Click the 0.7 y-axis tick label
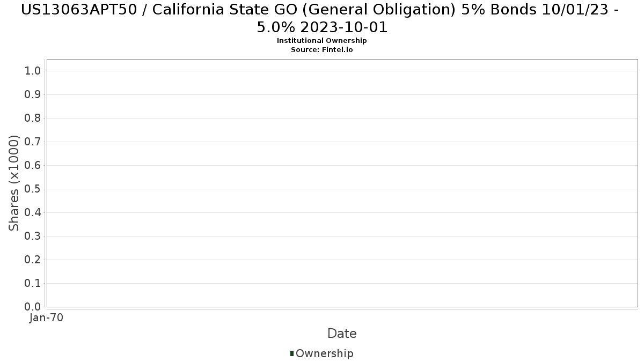Screen dimensions: 644x362 pyautogui.click(x=32, y=142)
